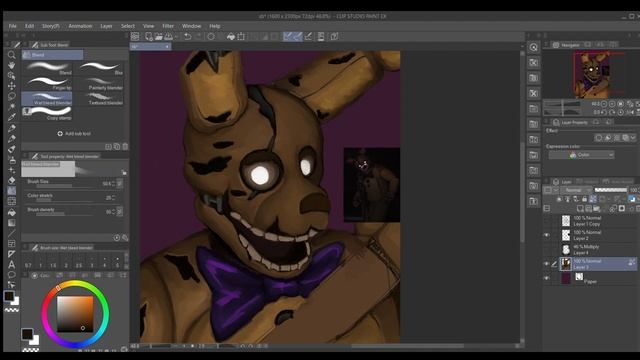
Task: Select the Fill bucket tool
Action: coord(11,212)
